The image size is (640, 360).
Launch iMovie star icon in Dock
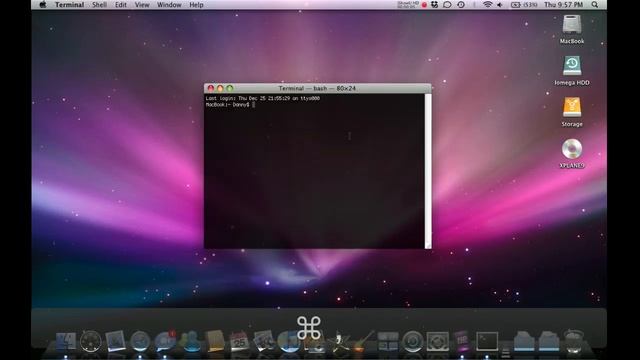[339, 342]
